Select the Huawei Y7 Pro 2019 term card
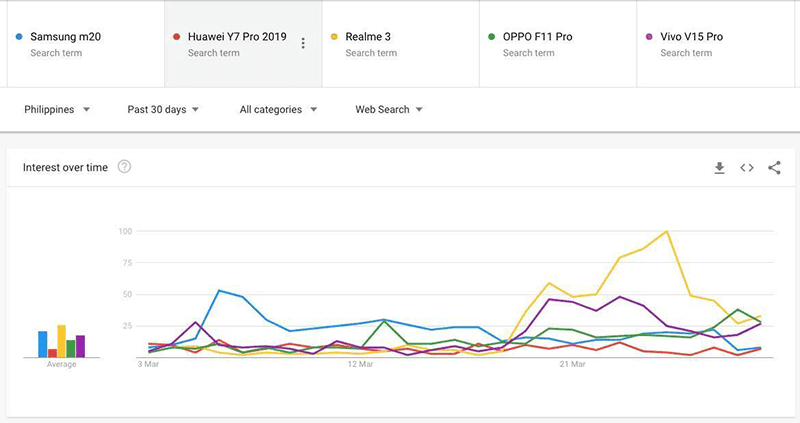 coord(243,44)
